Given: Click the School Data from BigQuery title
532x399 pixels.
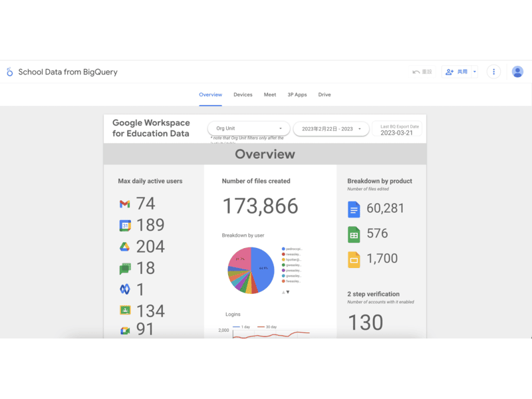Looking at the screenshot, I should pyautogui.click(x=68, y=72).
